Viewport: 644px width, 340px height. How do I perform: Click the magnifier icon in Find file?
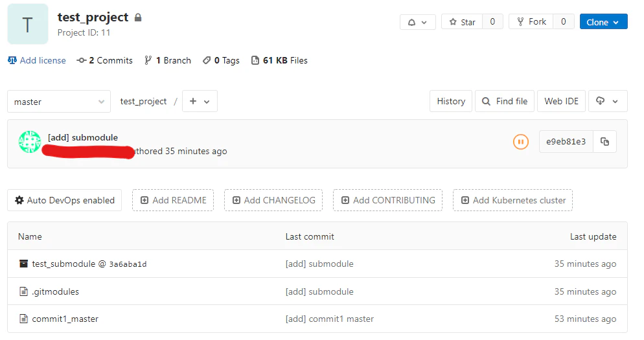pos(486,101)
